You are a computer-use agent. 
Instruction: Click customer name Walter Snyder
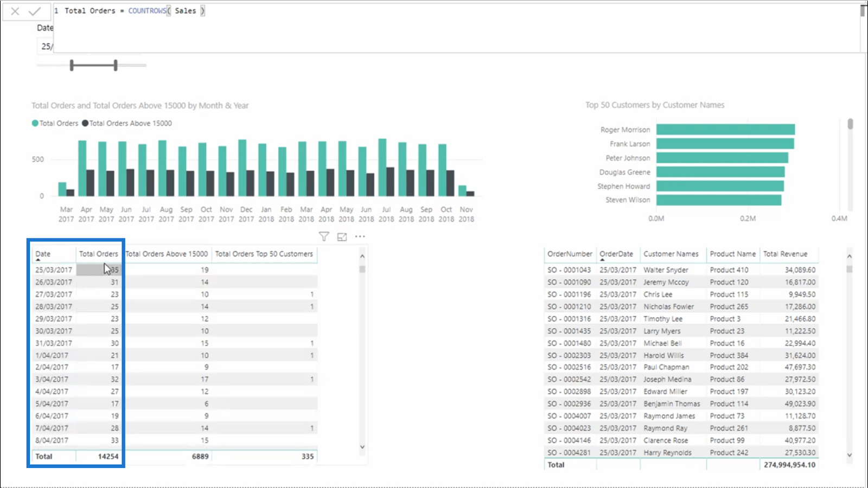pyautogui.click(x=666, y=269)
